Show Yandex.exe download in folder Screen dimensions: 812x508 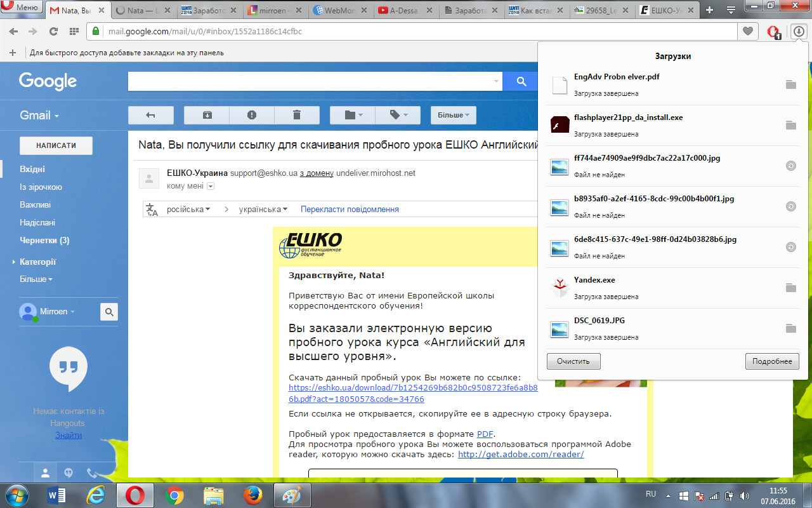[x=790, y=288]
